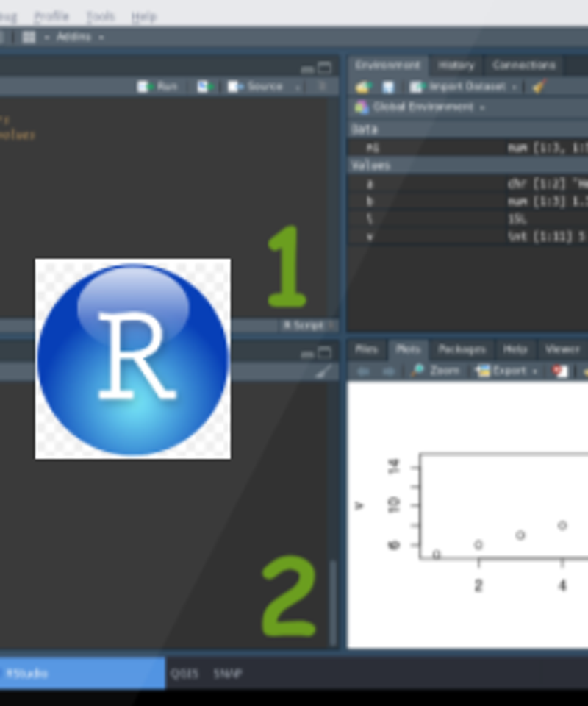Viewport: 588px width, 706px height.
Task: Click the load workspace folder icon
Action: point(363,87)
